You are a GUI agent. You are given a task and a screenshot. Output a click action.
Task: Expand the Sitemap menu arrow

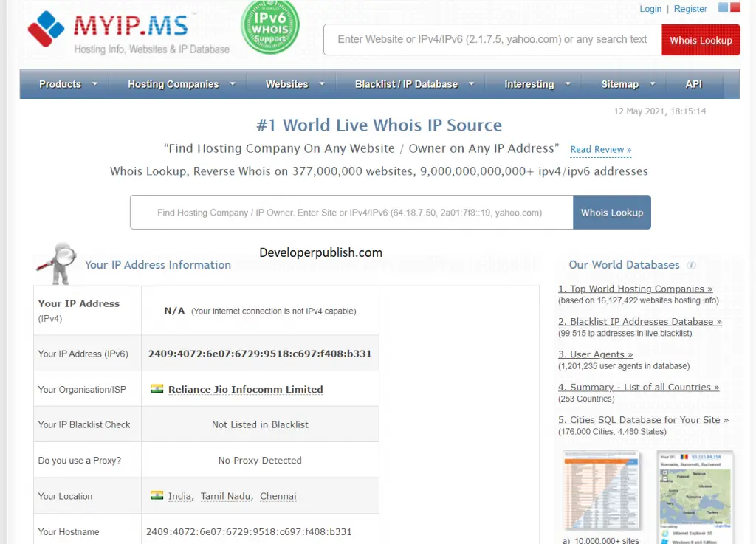tap(653, 84)
